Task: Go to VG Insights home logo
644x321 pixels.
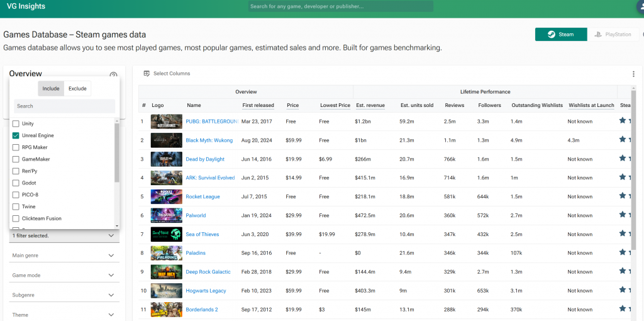Action: pos(26,6)
